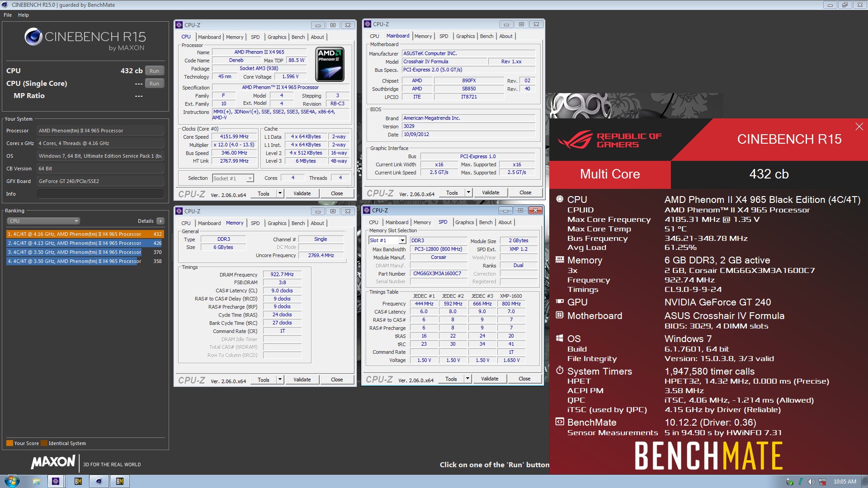This screenshot has width=868, height=488.
Task: Open the Slot #1 memory slot dropdown
Action: [x=388, y=240]
